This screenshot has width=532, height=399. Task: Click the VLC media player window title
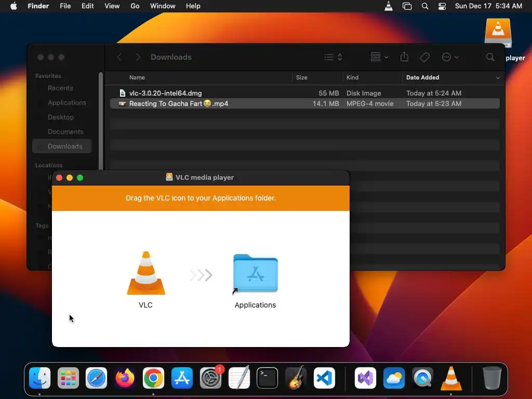[x=205, y=178]
